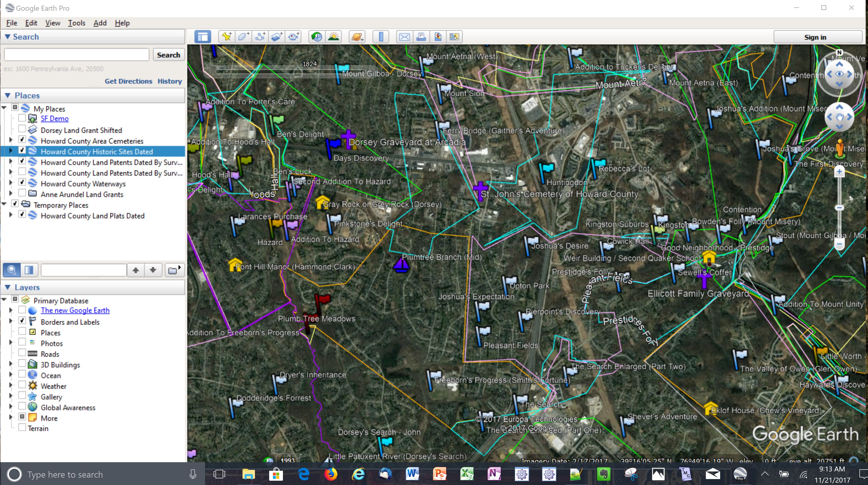Show historical imagery clock icon
This screenshot has width=868, height=485.
click(x=317, y=37)
